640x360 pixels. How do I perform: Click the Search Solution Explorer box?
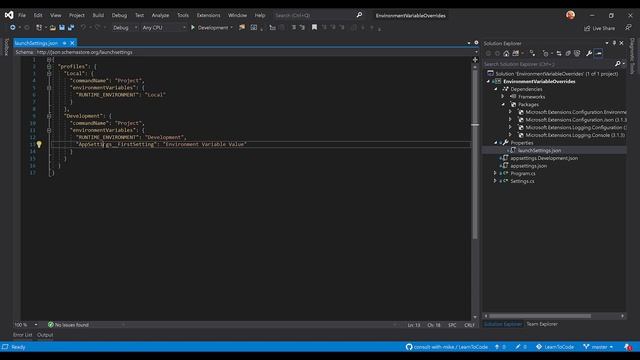click(x=549, y=64)
